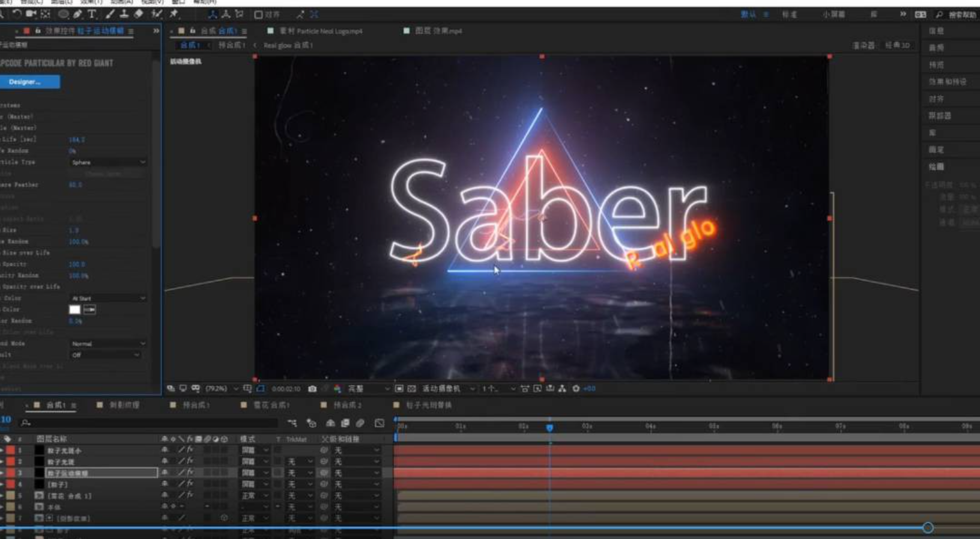Select the Eraser tool
980x539 pixels.
coord(139,14)
